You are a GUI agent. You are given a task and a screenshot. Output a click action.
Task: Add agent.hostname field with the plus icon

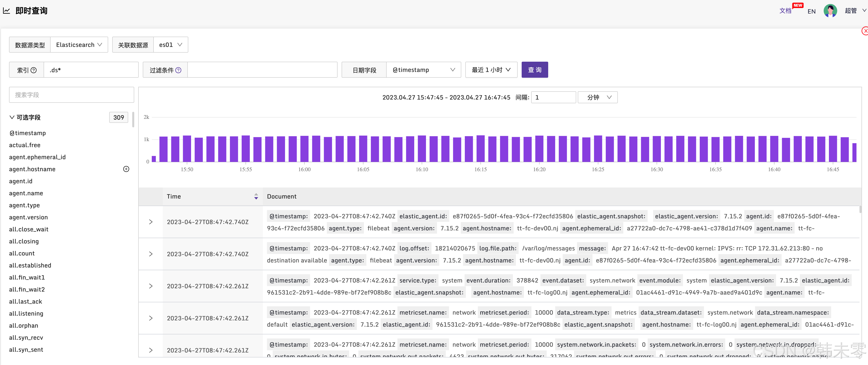tap(126, 169)
